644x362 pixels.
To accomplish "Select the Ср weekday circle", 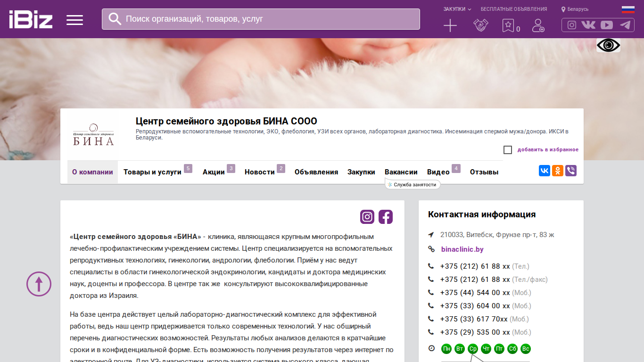I will [x=473, y=349].
